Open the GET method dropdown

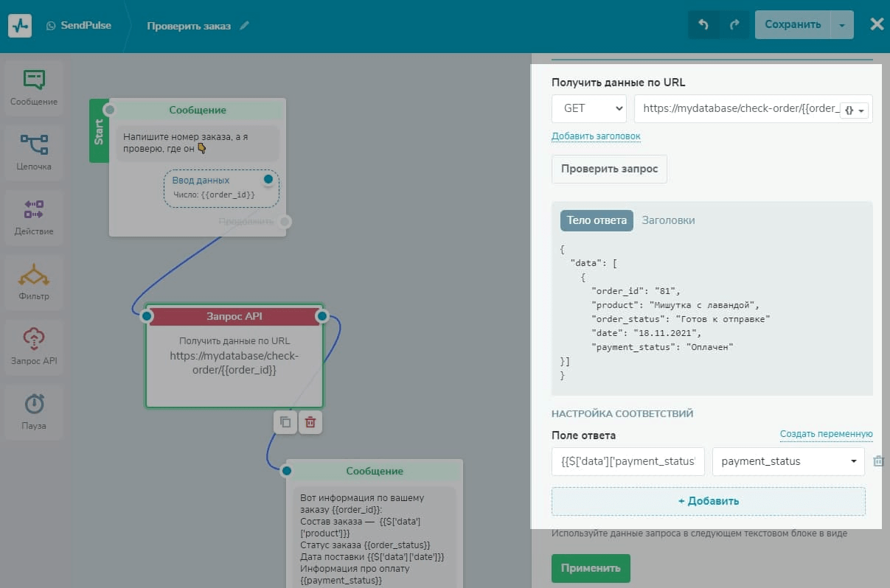coord(588,108)
